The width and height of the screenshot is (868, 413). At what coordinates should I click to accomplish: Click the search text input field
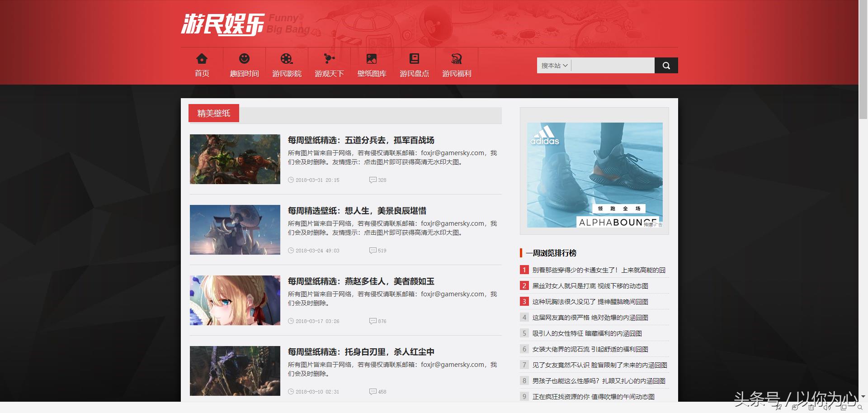[x=613, y=66]
